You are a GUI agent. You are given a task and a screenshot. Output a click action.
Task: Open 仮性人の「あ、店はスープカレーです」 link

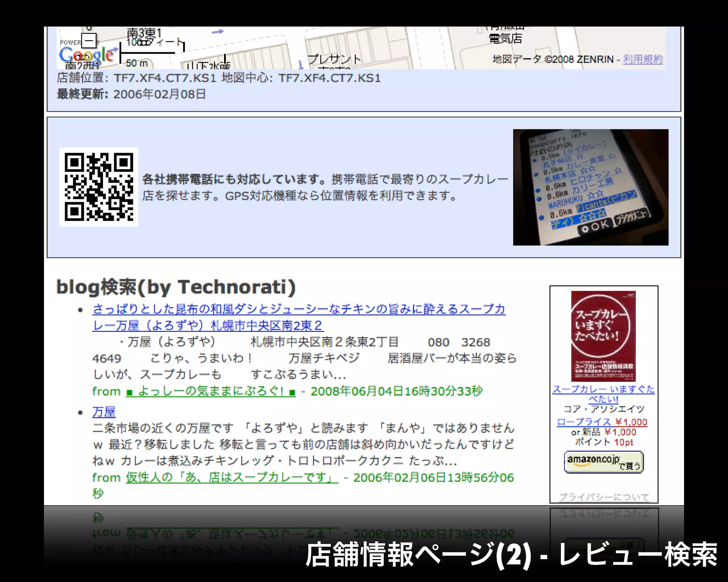pos(232,478)
